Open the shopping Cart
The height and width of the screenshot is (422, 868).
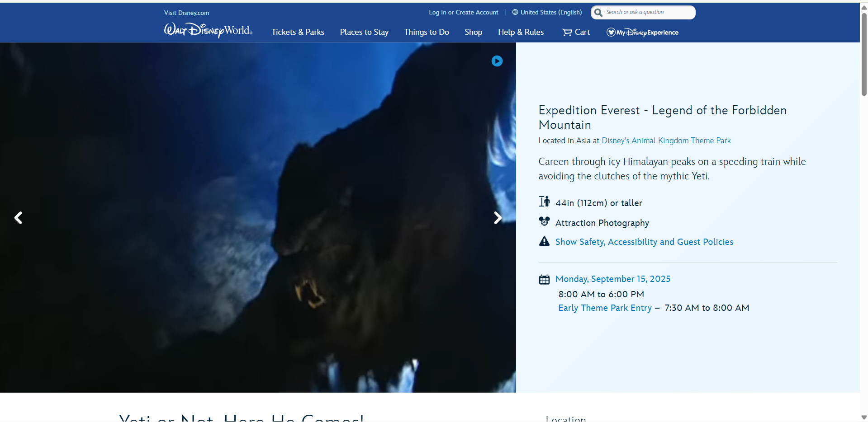[x=576, y=32]
